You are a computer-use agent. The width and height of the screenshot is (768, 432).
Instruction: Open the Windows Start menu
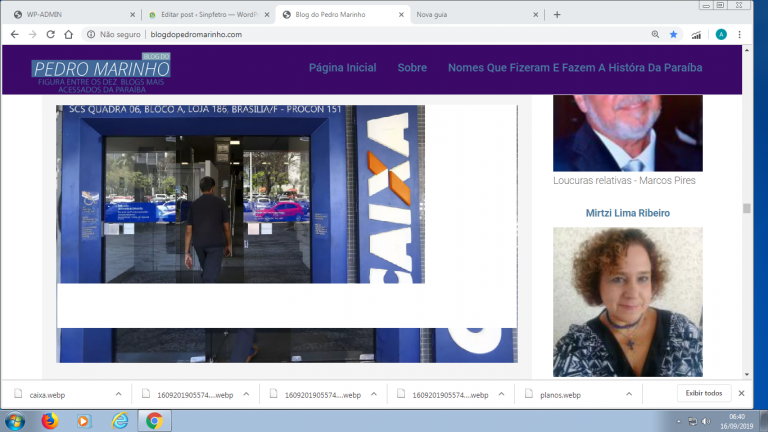pos(15,421)
